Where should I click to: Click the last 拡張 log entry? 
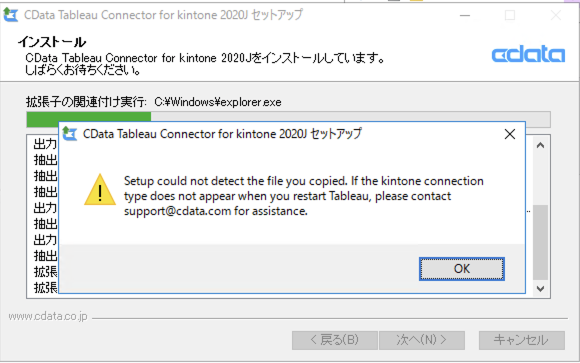(45, 287)
